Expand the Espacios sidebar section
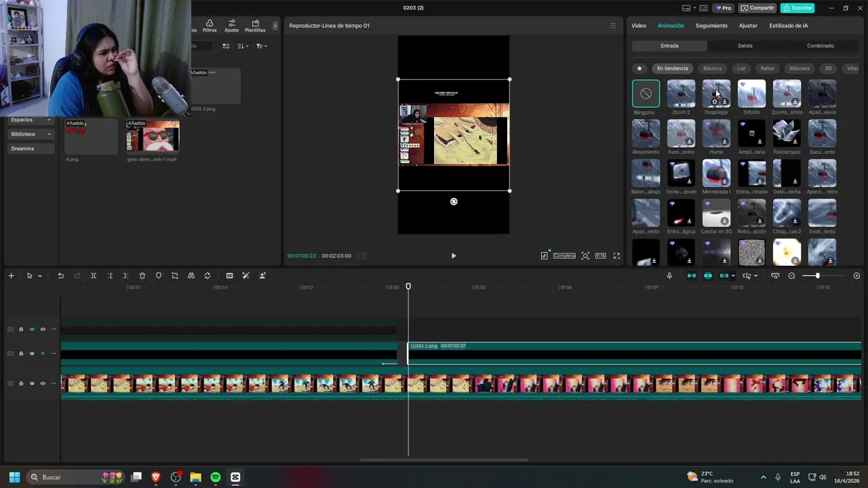The image size is (868, 488). point(49,120)
